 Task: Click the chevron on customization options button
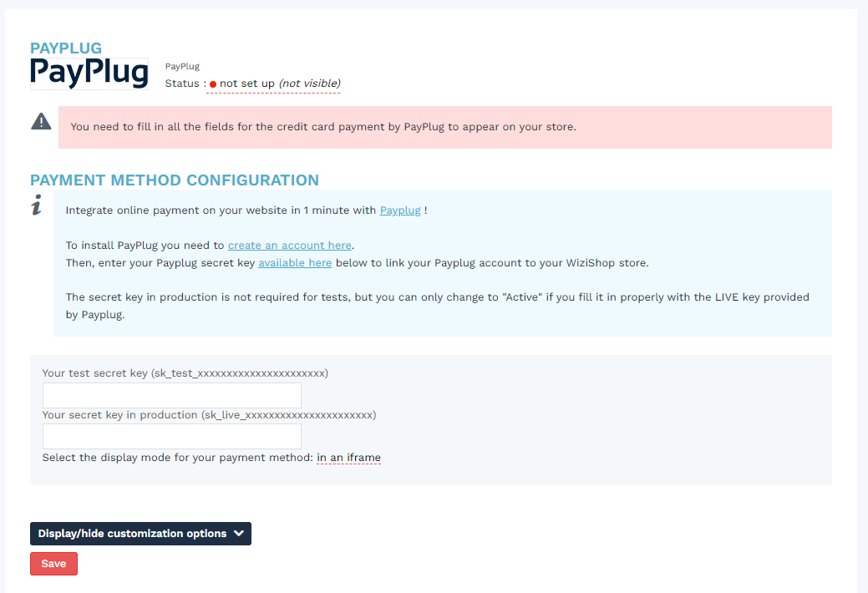(239, 534)
